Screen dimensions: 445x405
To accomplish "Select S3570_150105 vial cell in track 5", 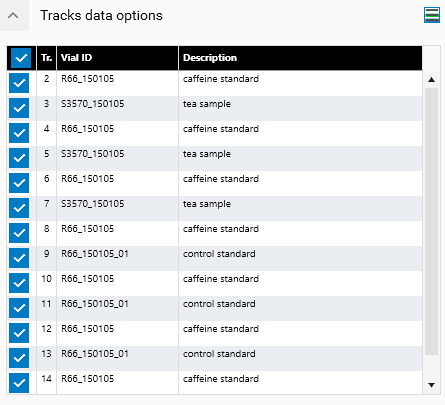I will coord(93,154).
